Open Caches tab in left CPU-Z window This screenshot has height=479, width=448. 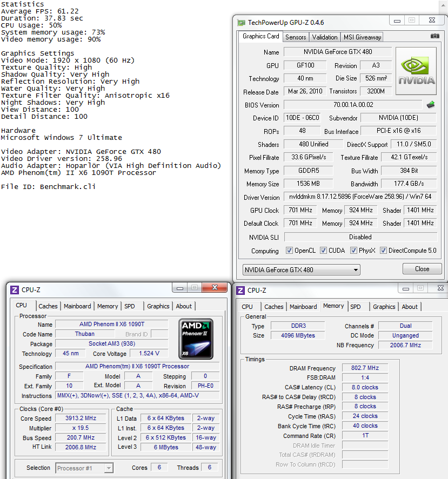(x=48, y=306)
